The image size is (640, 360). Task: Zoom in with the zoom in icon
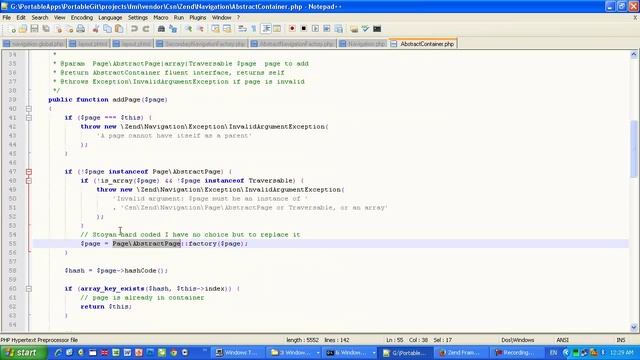(188, 29)
